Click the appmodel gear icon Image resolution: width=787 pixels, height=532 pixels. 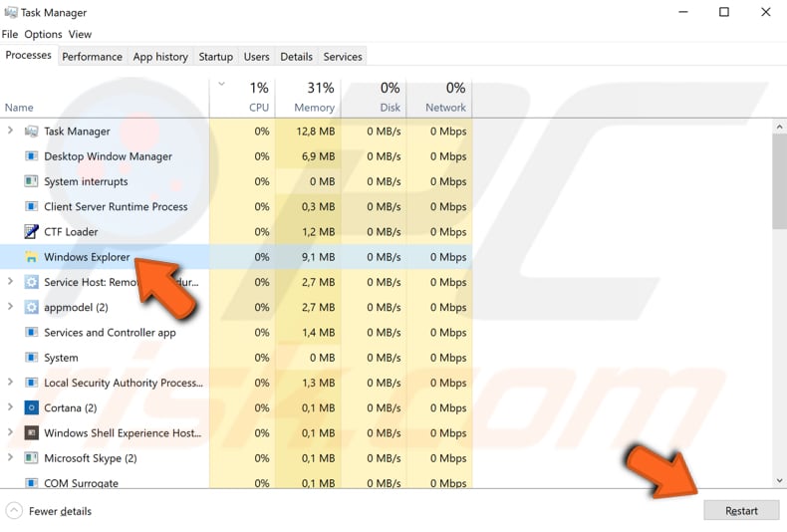coord(31,307)
